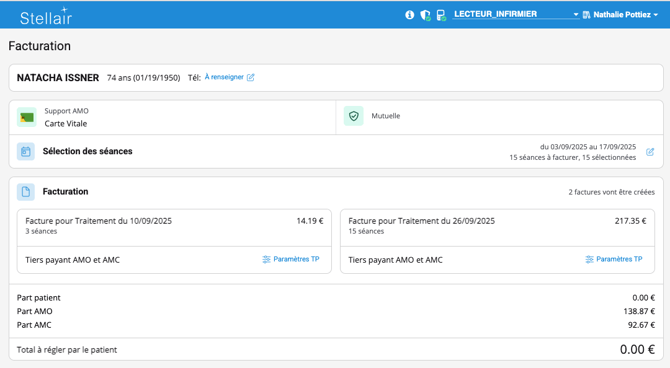Click the Part AMC amount 92.67 €

pyautogui.click(x=641, y=325)
